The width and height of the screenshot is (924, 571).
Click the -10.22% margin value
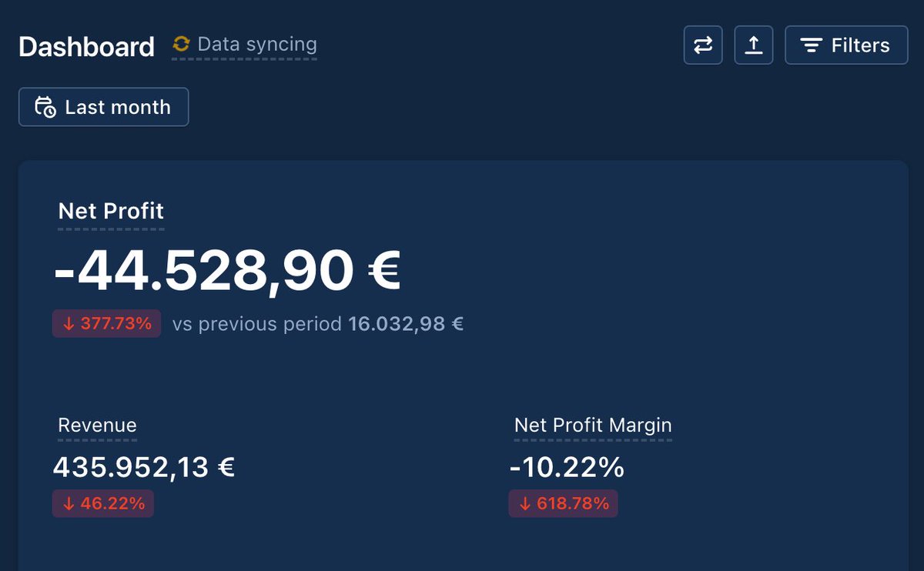[567, 467]
